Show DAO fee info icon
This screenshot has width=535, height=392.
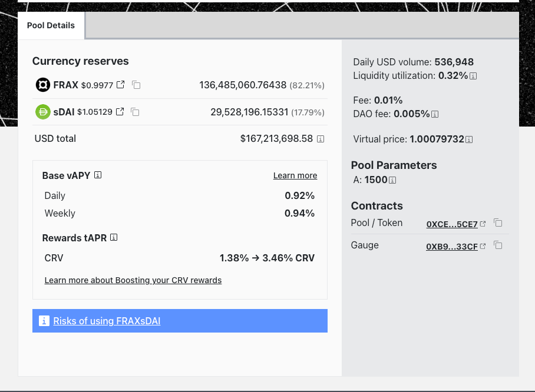click(x=435, y=114)
